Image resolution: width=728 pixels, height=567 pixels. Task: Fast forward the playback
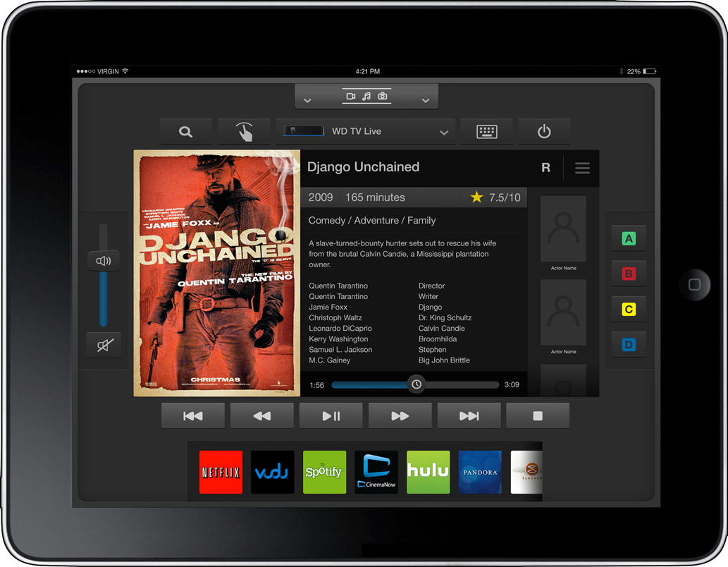[400, 415]
